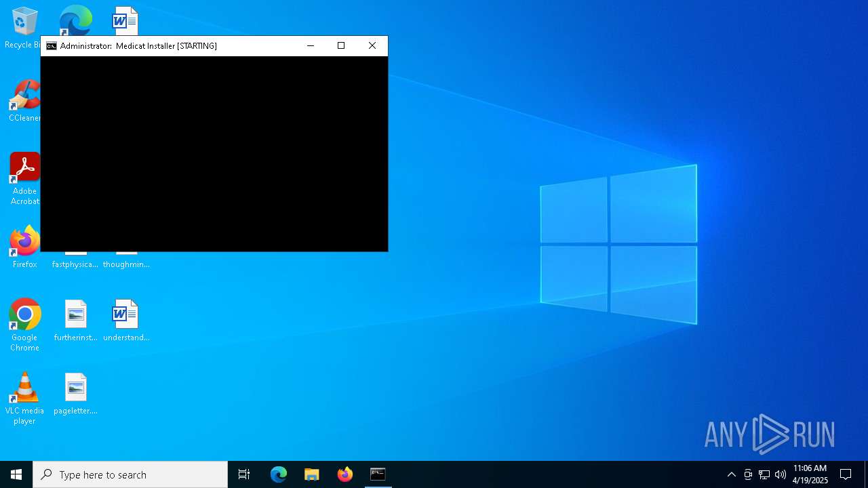868x488 pixels.
Task: Click the Meet Now tray icon
Action: (x=748, y=474)
